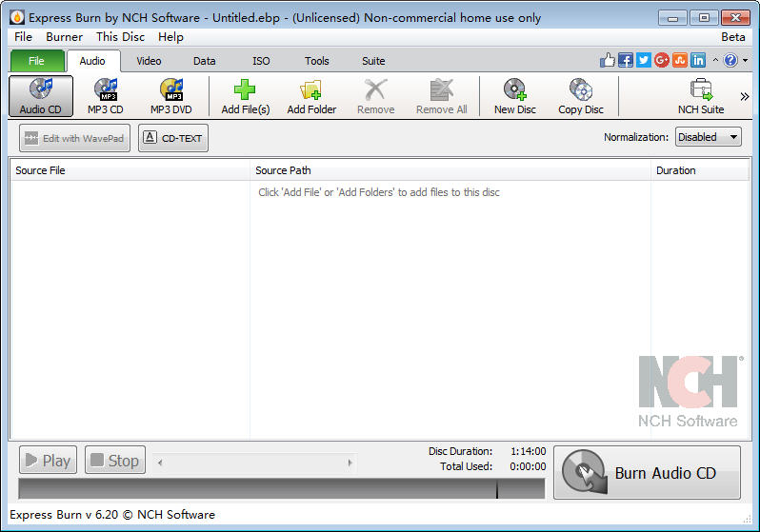Click the Express Burn flame title icon
This screenshot has height=532, width=760.
[x=17, y=17]
